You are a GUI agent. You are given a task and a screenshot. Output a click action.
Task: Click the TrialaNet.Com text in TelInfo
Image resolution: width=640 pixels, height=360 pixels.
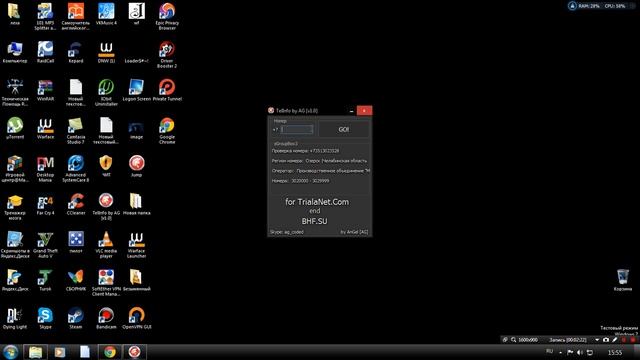tap(323, 202)
